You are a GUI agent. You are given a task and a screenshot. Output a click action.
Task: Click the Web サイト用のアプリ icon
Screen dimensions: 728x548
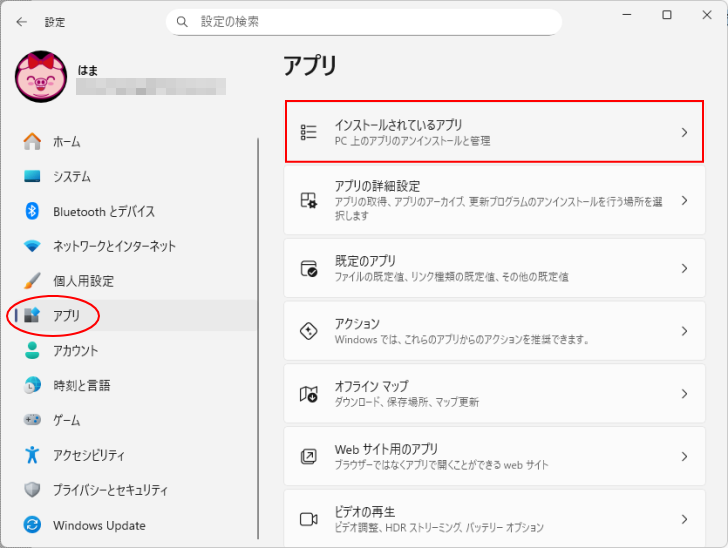click(x=309, y=457)
